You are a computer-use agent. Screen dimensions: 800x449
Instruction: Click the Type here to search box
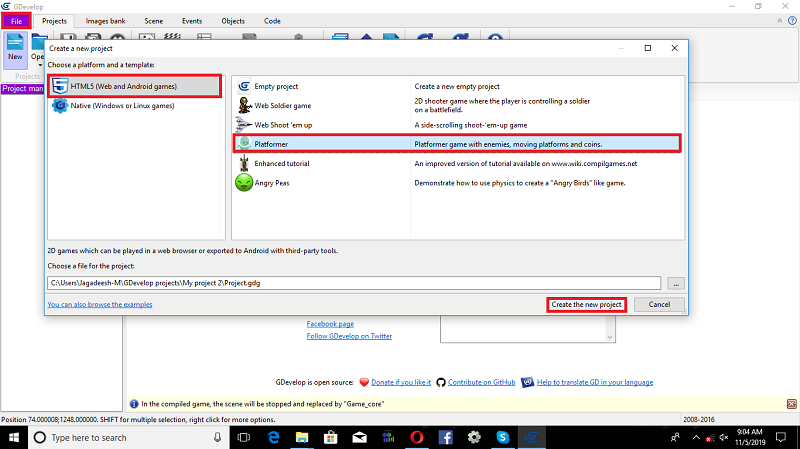128,438
